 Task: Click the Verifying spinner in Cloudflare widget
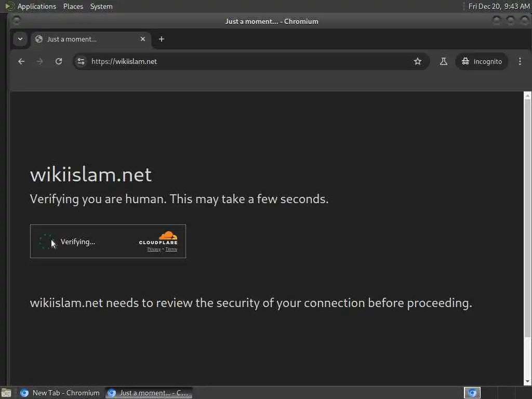46,242
